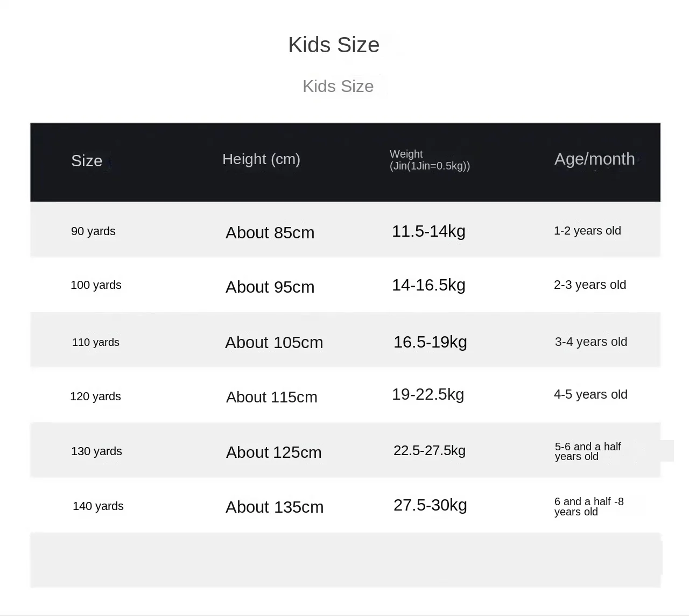Select the 90 yards size cell
Image resolution: width=689 pixels, height=616 pixels.
click(x=93, y=231)
